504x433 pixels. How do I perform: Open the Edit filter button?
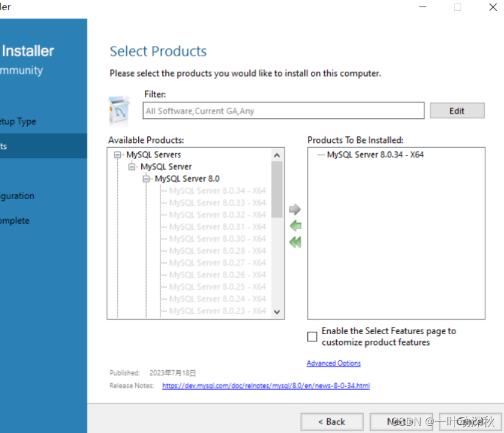click(x=457, y=111)
